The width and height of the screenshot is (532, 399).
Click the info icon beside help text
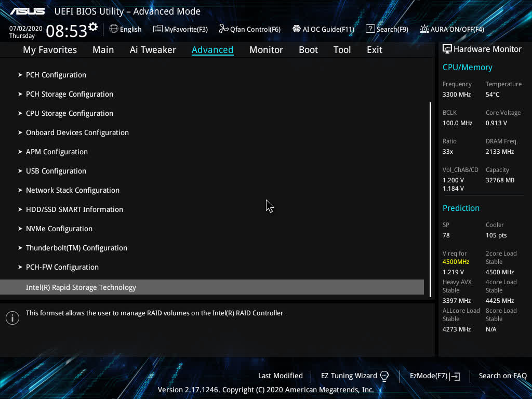[x=12, y=318]
